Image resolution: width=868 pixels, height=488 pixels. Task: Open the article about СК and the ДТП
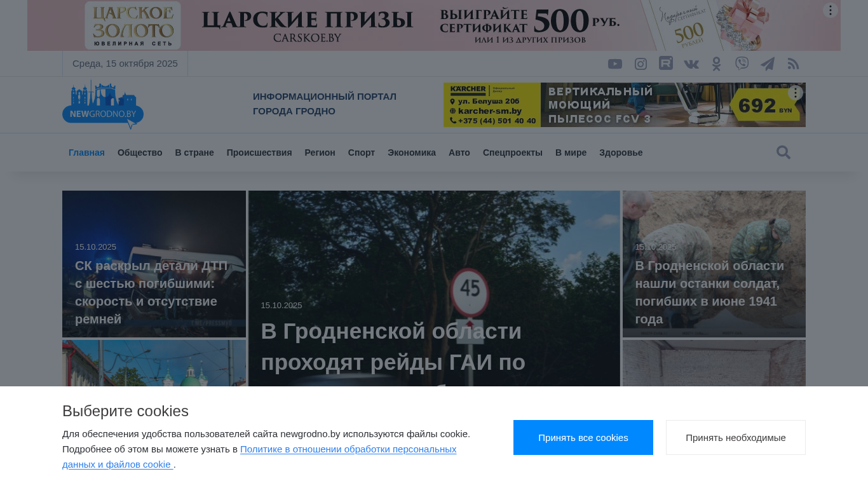click(x=151, y=292)
